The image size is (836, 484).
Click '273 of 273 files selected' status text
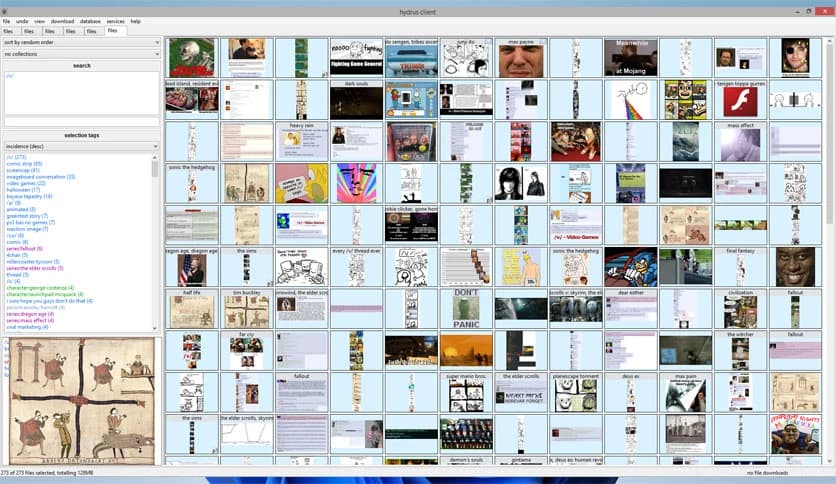point(47,473)
